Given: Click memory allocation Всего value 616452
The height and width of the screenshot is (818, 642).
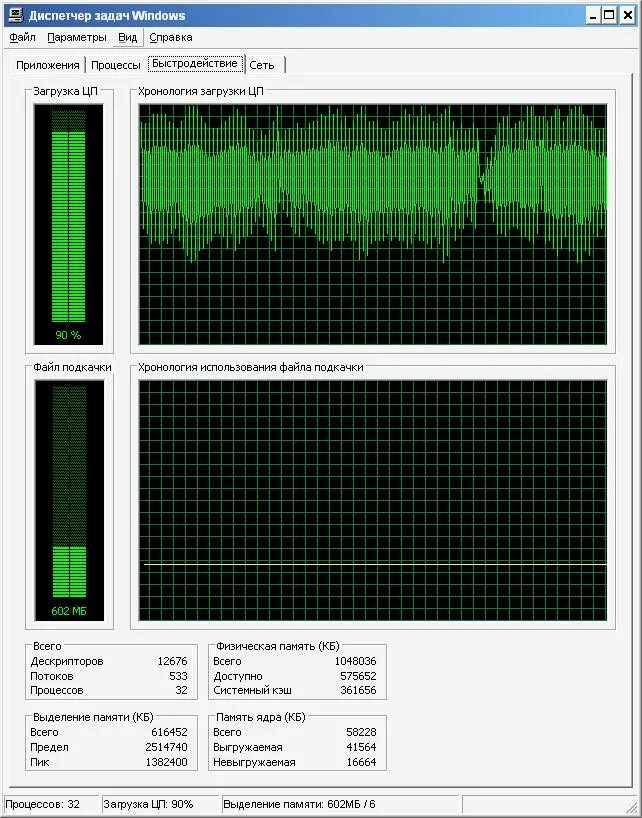Looking at the screenshot, I should pyautogui.click(x=169, y=732).
